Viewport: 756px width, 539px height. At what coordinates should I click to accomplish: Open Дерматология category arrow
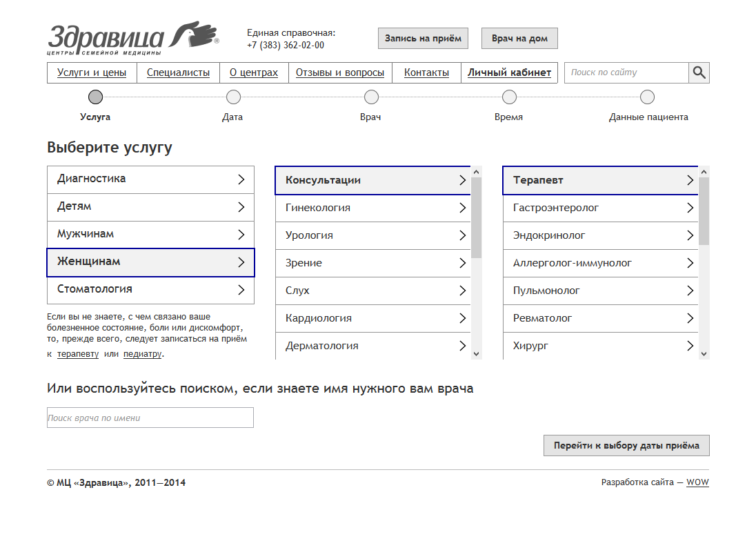click(x=462, y=346)
